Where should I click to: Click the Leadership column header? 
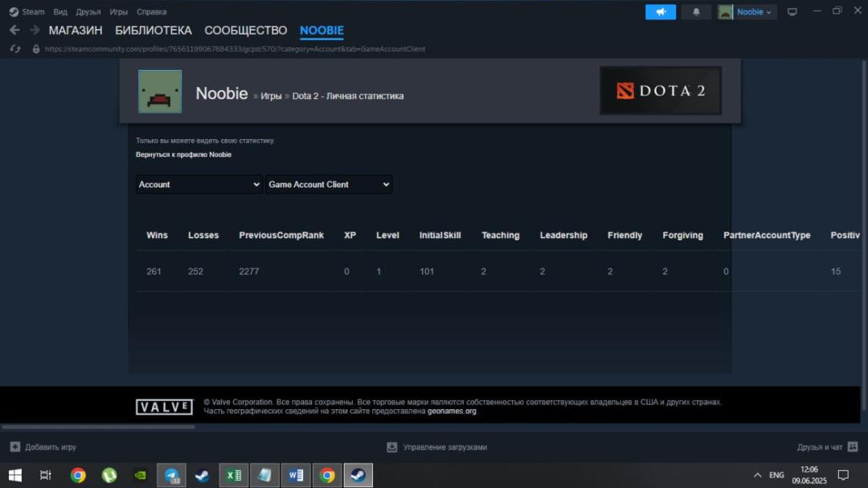click(563, 235)
